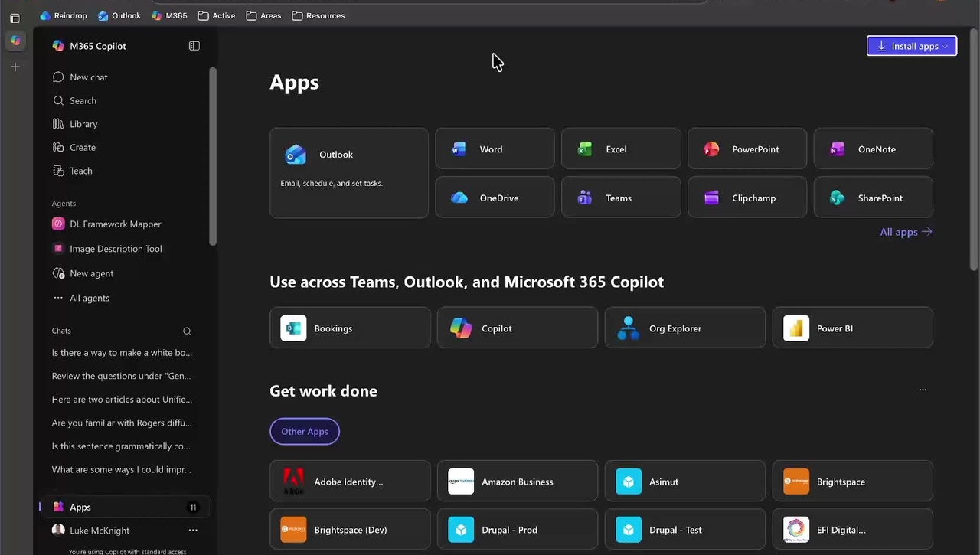Select the Other Apps filter chip
This screenshot has height=555, width=980.
click(x=305, y=431)
